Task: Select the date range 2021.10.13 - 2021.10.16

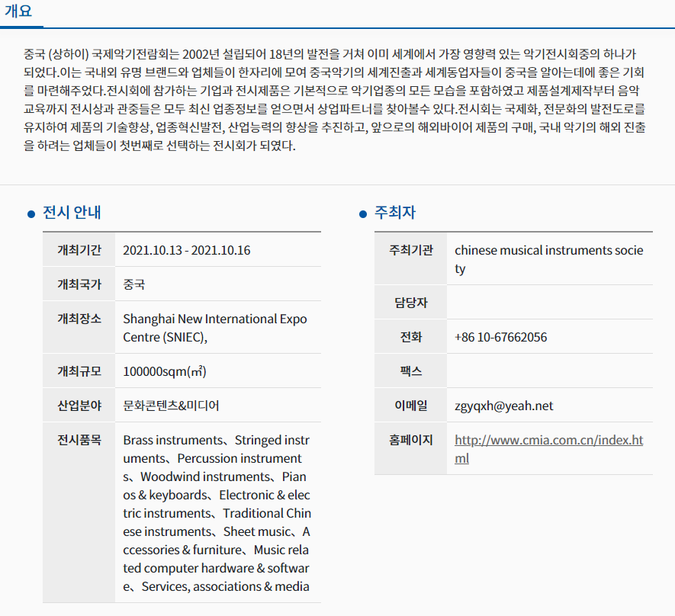Action: 186,250
